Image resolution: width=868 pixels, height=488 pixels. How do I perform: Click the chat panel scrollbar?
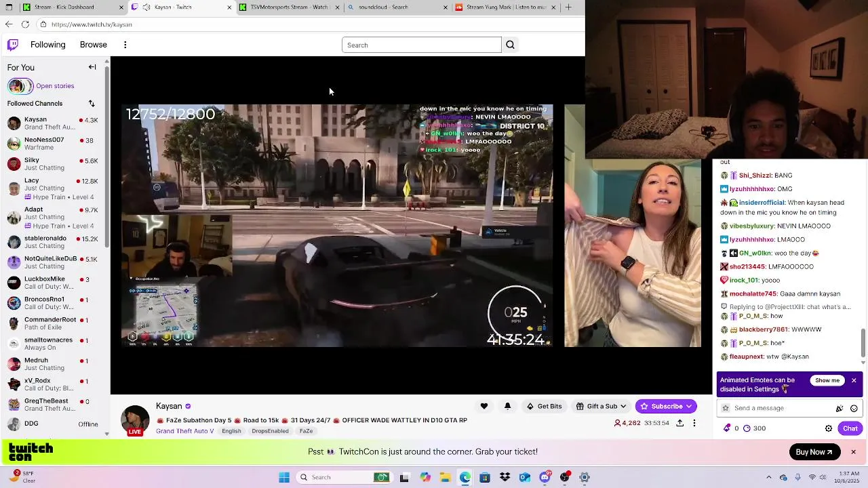pyautogui.click(x=863, y=342)
